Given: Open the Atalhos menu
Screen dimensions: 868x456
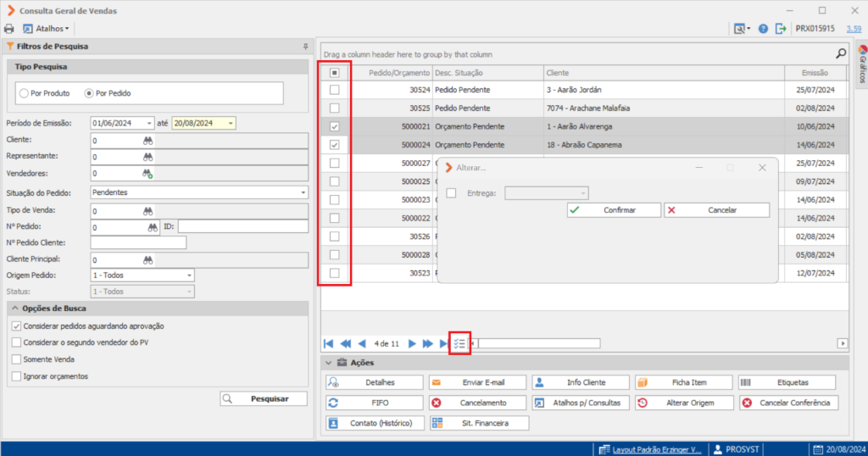Looking at the screenshot, I should (46, 29).
